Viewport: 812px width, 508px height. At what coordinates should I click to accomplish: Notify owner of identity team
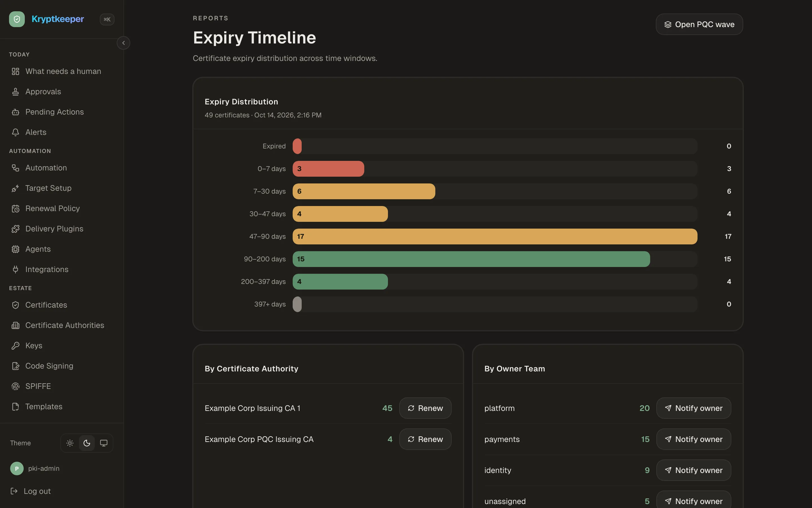click(x=694, y=470)
